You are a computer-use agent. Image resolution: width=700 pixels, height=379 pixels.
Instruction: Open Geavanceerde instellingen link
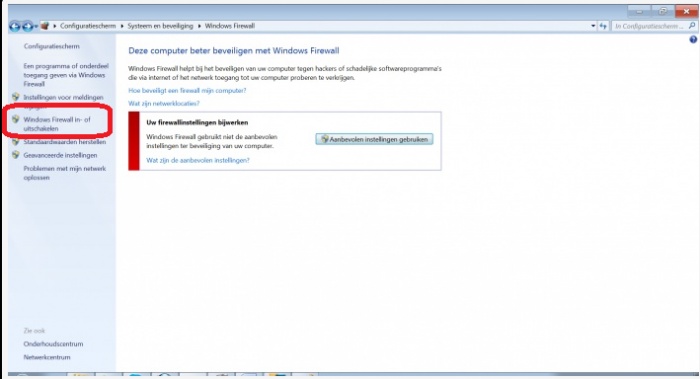pyautogui.click(x=60, y=155)
